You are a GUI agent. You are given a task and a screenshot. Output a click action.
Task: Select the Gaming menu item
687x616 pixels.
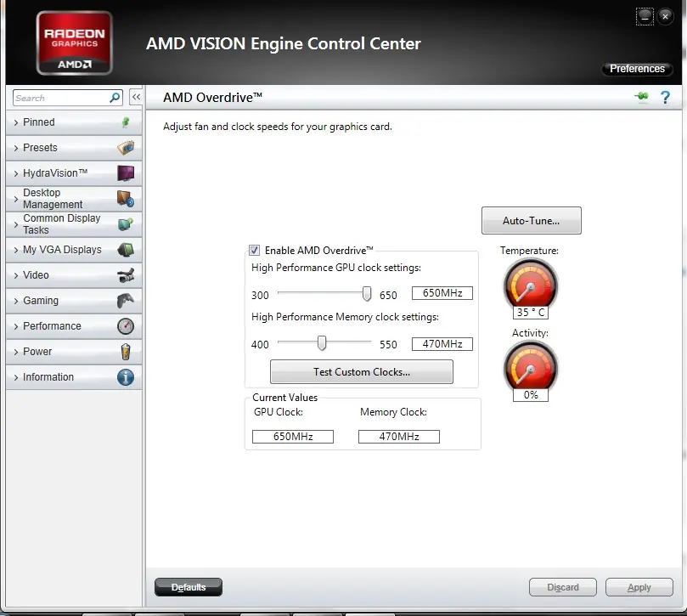(74, 301)
